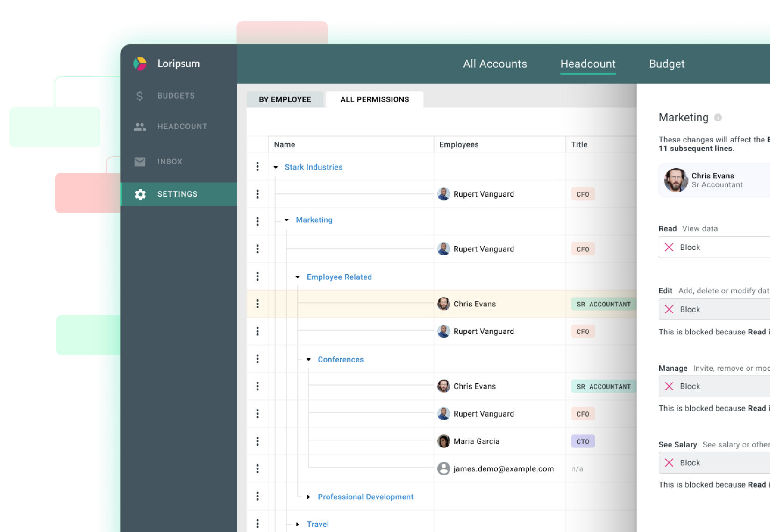
Task: Expand the Professional Development node
Action: coord(308,497)
